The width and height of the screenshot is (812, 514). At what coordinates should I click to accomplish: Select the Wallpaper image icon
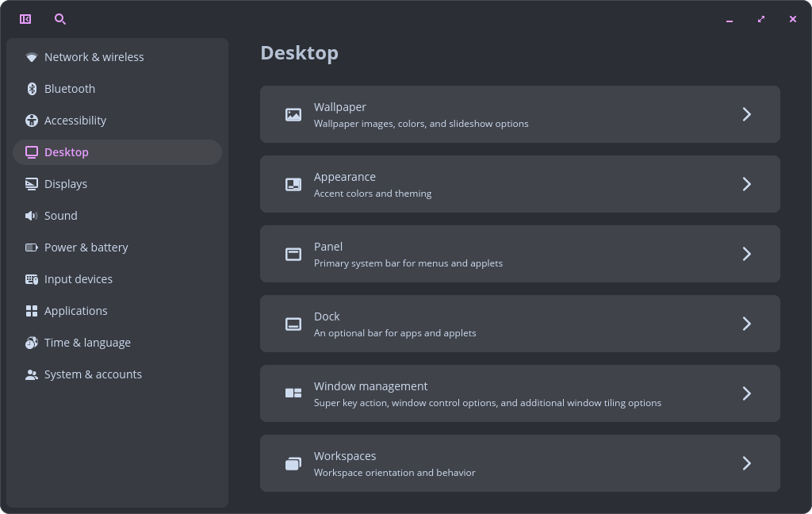293,114
